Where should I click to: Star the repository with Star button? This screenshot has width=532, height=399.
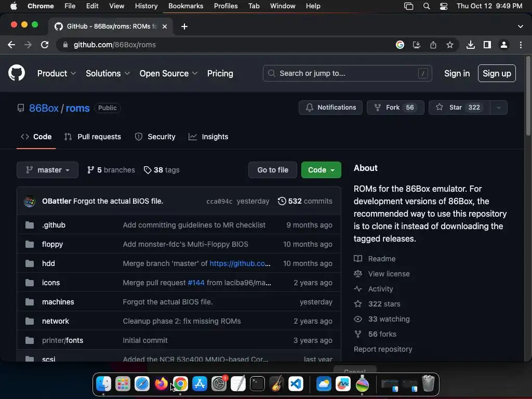click(459, 108)
